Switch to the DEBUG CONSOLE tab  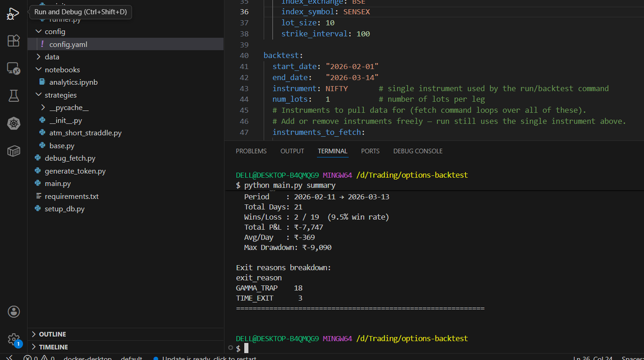(x=418, y=151)
